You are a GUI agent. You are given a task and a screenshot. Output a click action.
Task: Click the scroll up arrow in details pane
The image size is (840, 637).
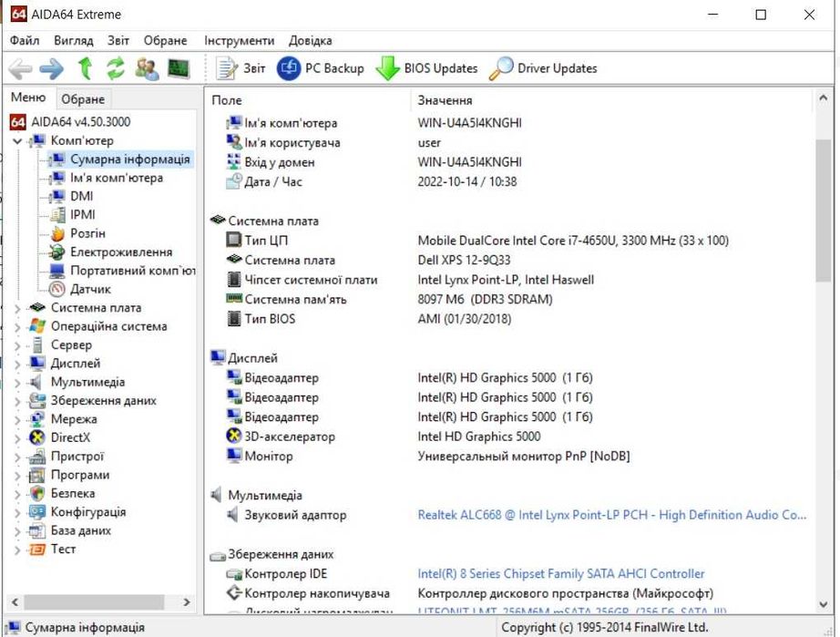823,98
